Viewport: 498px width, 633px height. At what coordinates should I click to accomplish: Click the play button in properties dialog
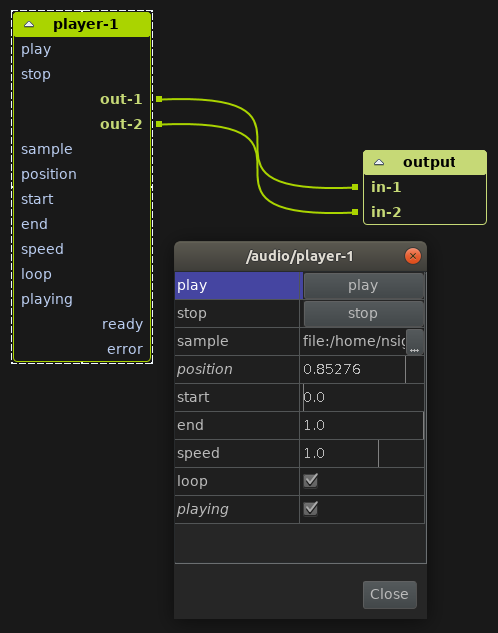[363, 285]
